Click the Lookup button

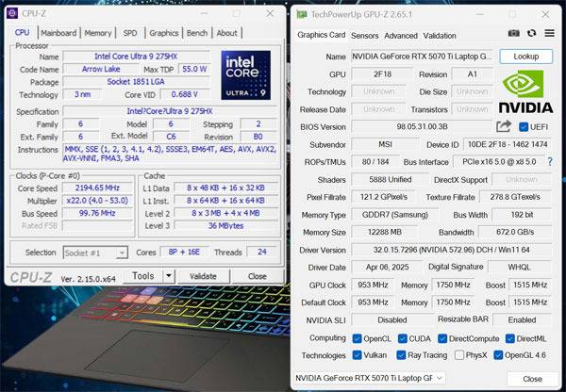pos(525,57)
